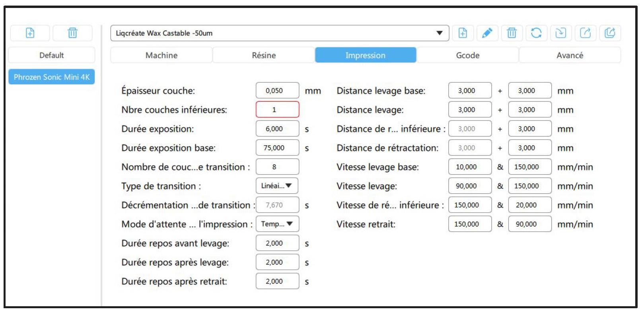Click the "Vitesse retrait:" label
Image resolution: width=644 pixels, height=311 pixels.
366,224
